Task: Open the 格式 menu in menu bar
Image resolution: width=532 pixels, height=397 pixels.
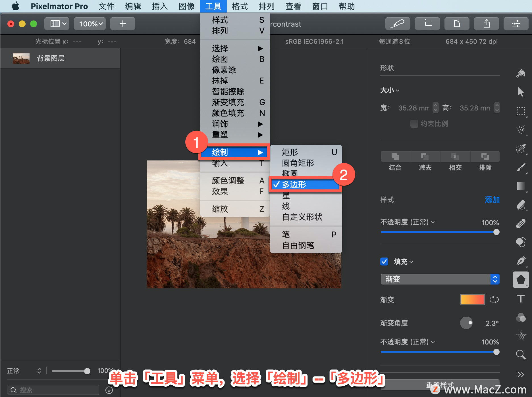Action: [x=240, y=6]
